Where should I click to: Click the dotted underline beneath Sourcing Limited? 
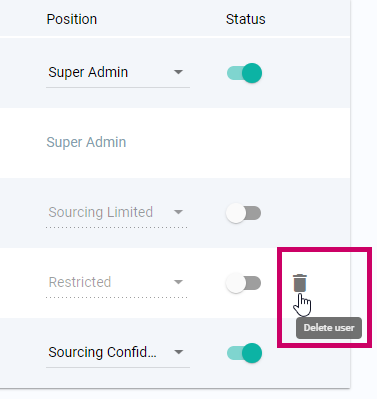pos(117,227)
